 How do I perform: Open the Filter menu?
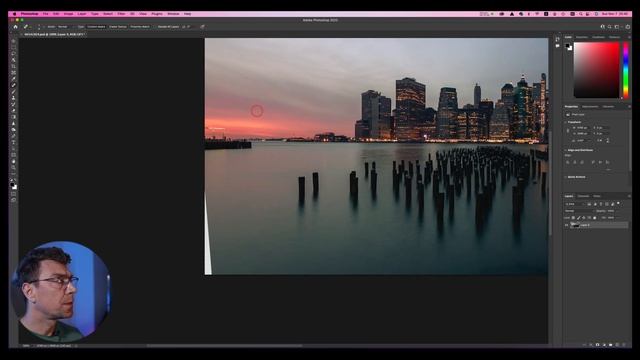point(121,14)
